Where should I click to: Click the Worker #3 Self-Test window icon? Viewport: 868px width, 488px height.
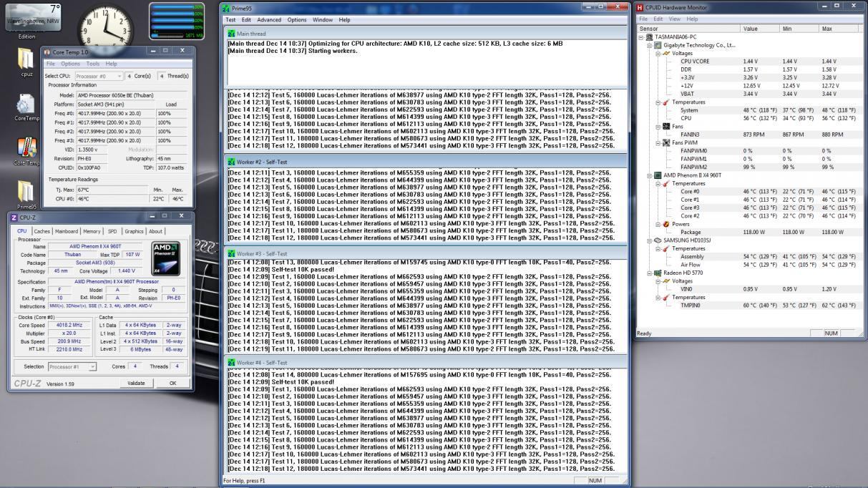pos(231,254)
